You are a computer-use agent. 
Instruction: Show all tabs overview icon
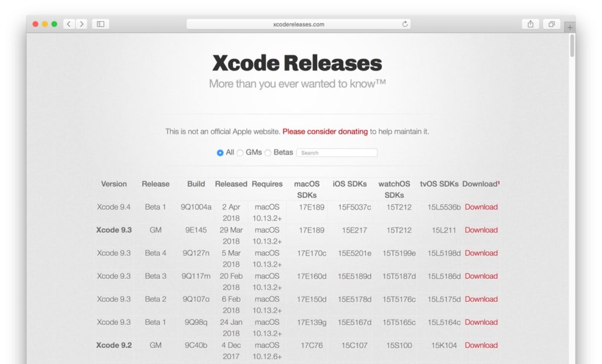click(x=551, y=24)
